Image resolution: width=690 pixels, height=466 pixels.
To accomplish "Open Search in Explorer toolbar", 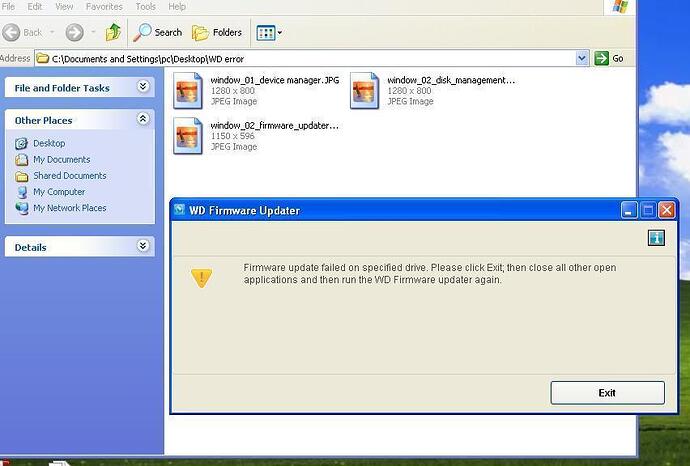I will tap(158, 32).
